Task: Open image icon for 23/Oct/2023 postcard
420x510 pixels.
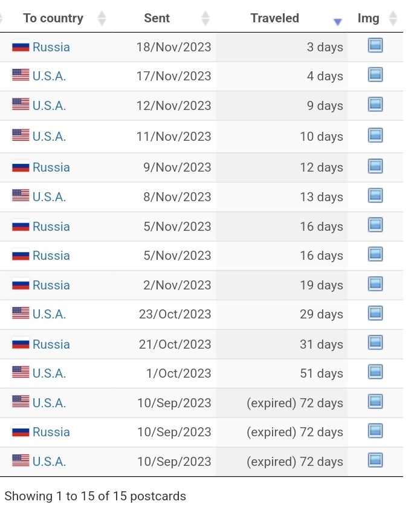Action: click(375, 313)
